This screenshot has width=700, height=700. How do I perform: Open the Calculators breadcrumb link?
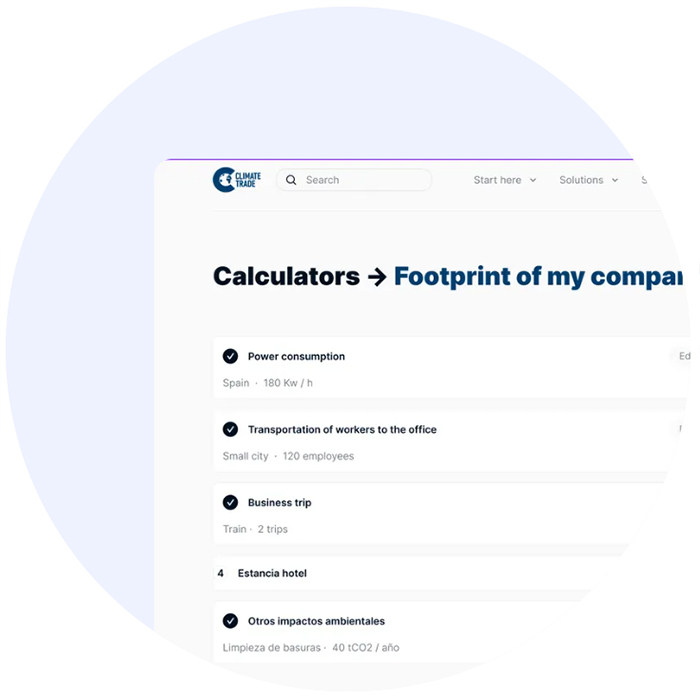pyautogui.click(x=286, y=276)
